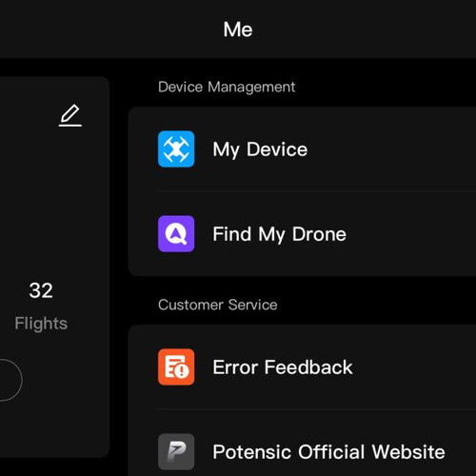Visit Potensic Official Website link text

[328, 452]
